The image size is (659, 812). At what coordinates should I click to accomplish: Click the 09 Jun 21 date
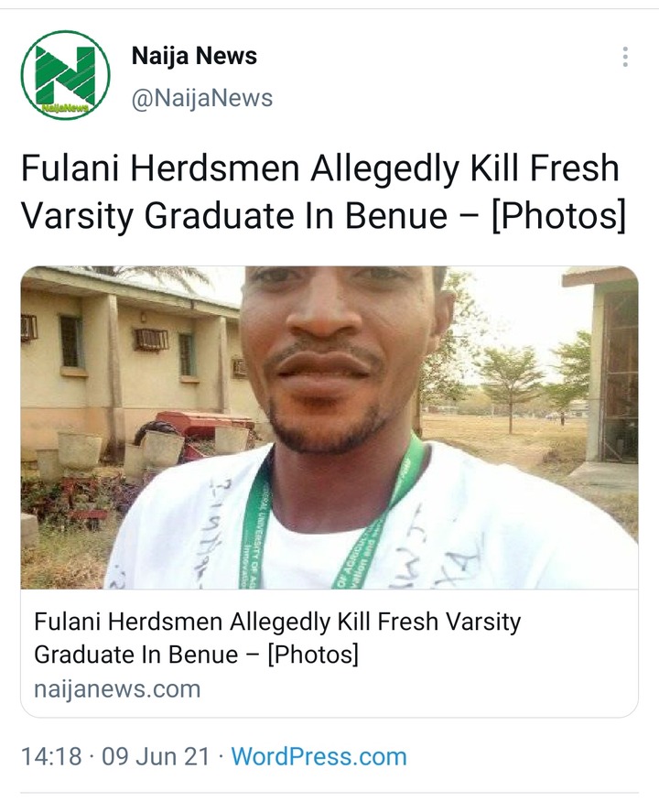pyautogui.click(x=156, y=756)
